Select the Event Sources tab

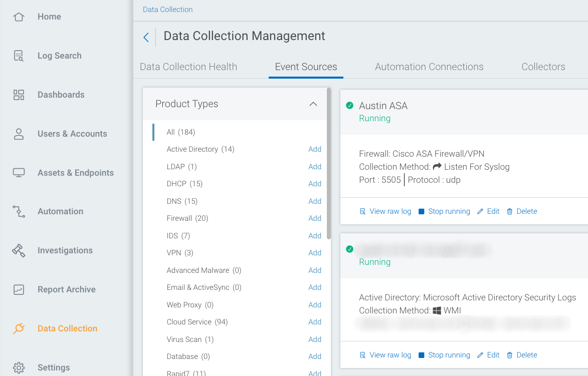click(x=306, y=67)
